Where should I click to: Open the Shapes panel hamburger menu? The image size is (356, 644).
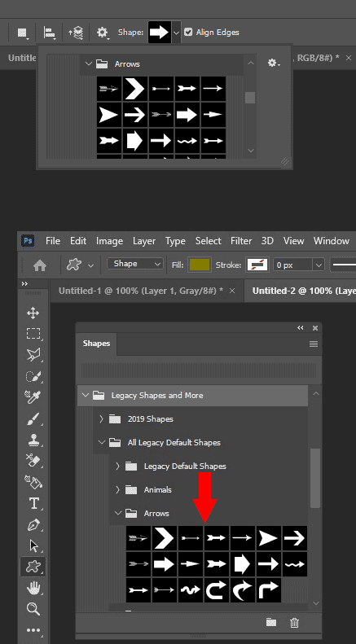pos(314,344)
